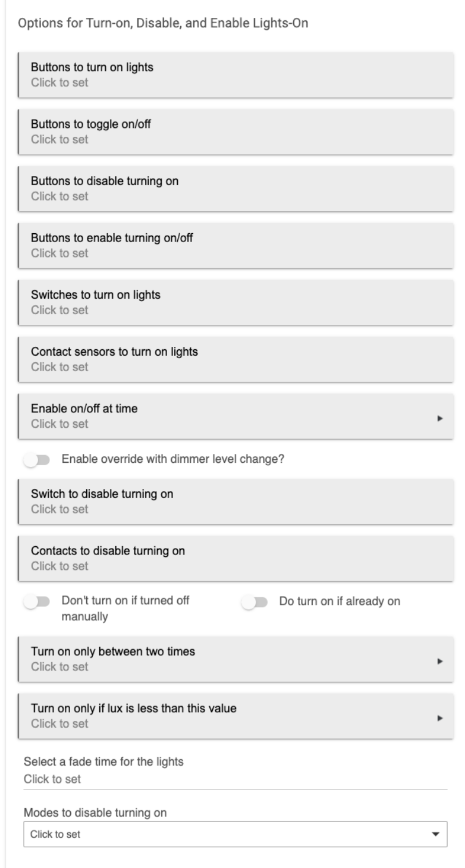Choose 'Buttons to enable turning on/off'
Viewport: 465px width, 868px height.
[236, 245]
